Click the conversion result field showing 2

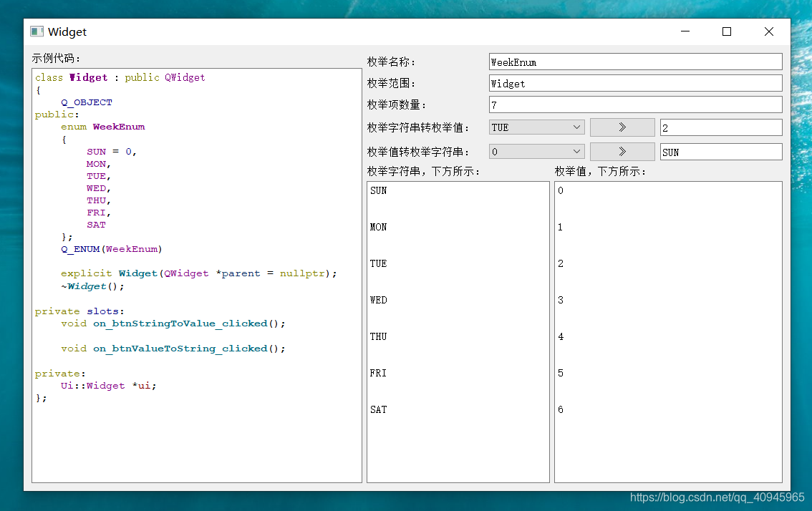click(x=720, y=127)
